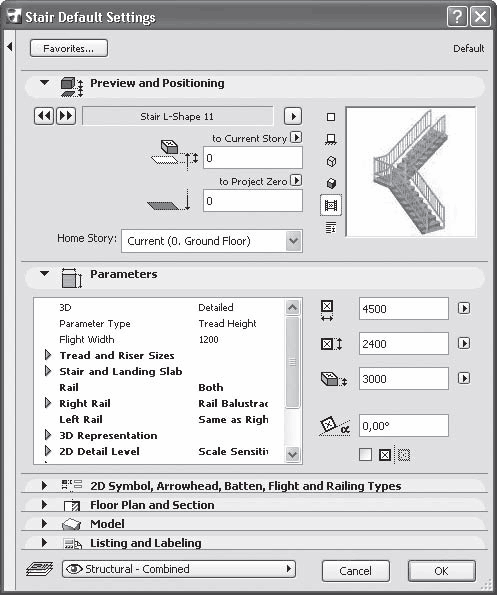Toggle Structural - Combined layer eye visibility
The height and width of the screenshot is (595, 497).
click(x=74, y=568)
